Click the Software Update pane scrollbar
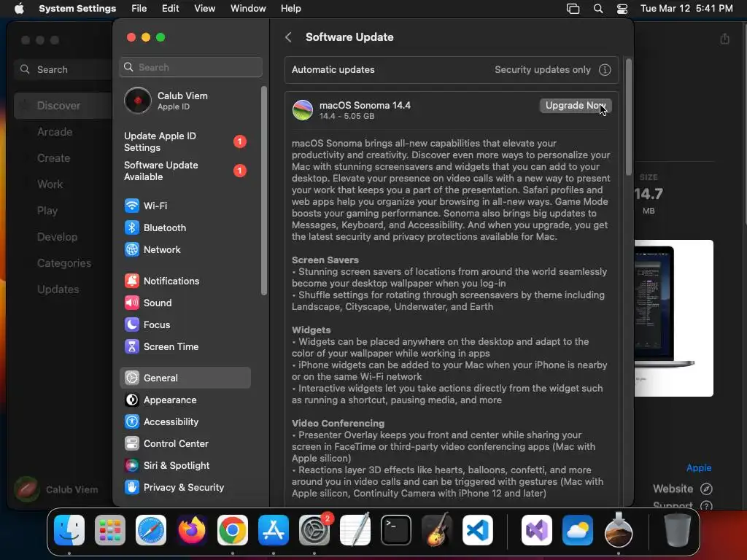The width and height of the screenshot is (747, 560). tap(628, 117)
